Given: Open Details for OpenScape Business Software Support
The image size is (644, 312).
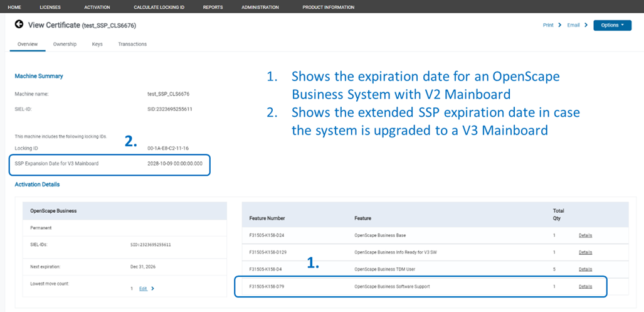Looking at the screenshot, I should [x=585, y=286].
